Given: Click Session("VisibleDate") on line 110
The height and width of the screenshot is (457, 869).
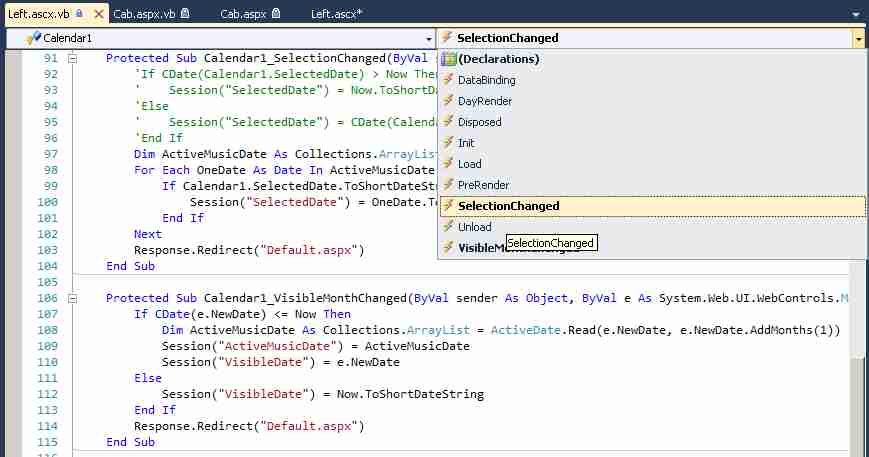Looking at the screenshot, I should [238, 362].
